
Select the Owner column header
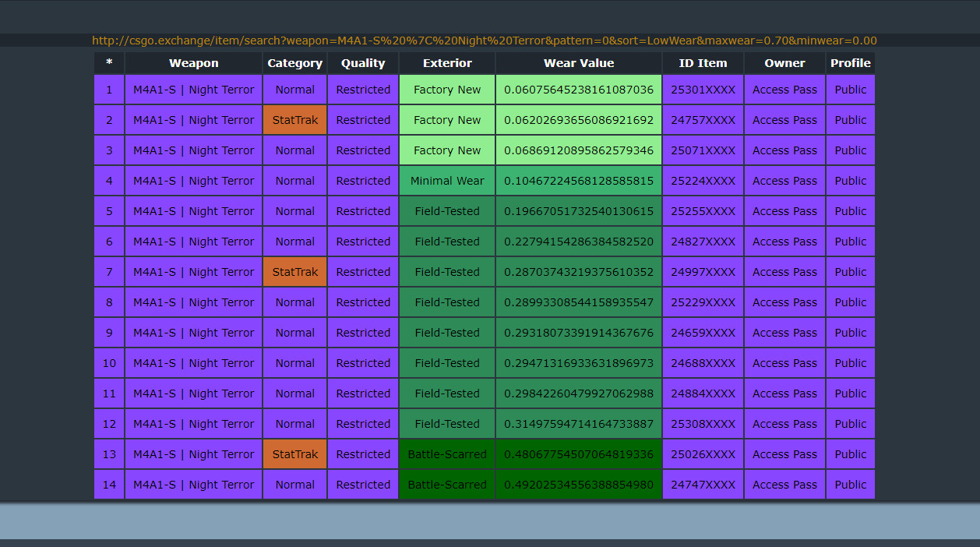[784, 63]
